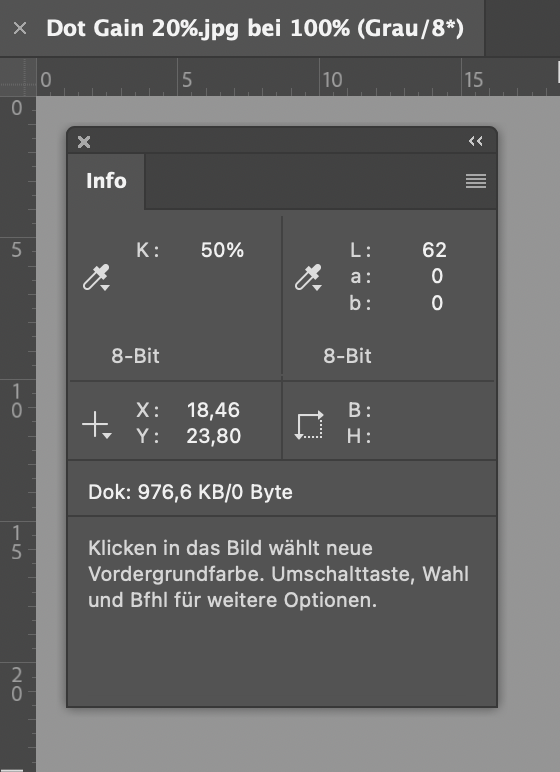Click the selection dimensions icon beside B and H
The height and width of the screenshot is (772, 560).
click(x=309, y=425)
